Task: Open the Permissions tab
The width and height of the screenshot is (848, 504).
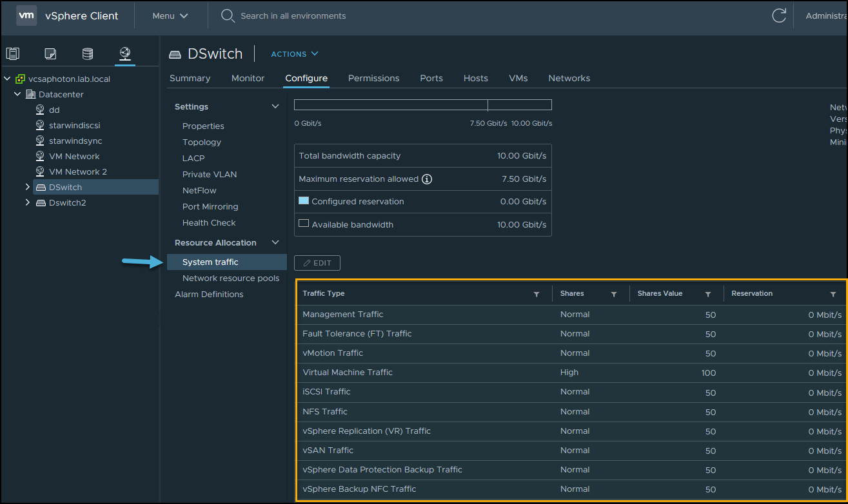Action: (x=374, y=78)
